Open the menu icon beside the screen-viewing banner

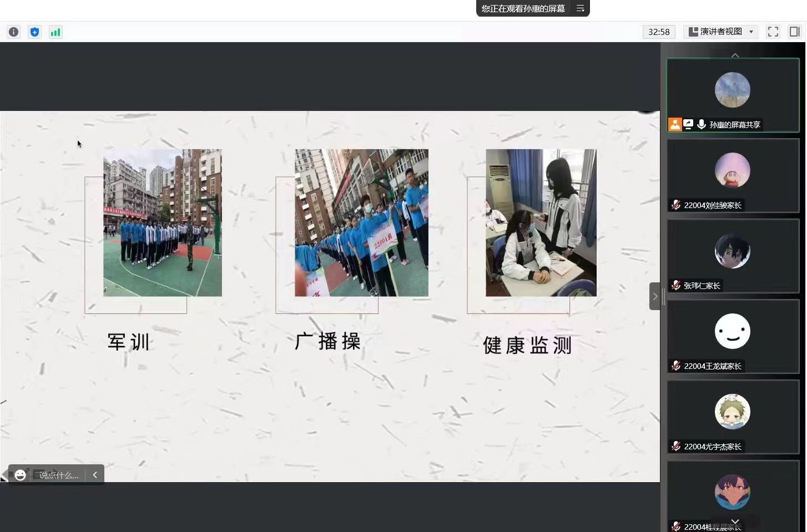pos(580,8)
